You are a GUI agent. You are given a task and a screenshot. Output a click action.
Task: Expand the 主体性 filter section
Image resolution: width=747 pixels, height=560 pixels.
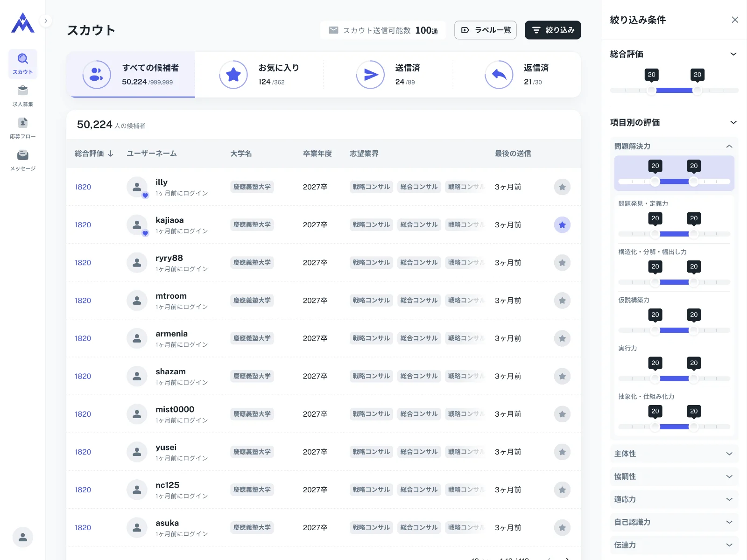pos(674,454)
